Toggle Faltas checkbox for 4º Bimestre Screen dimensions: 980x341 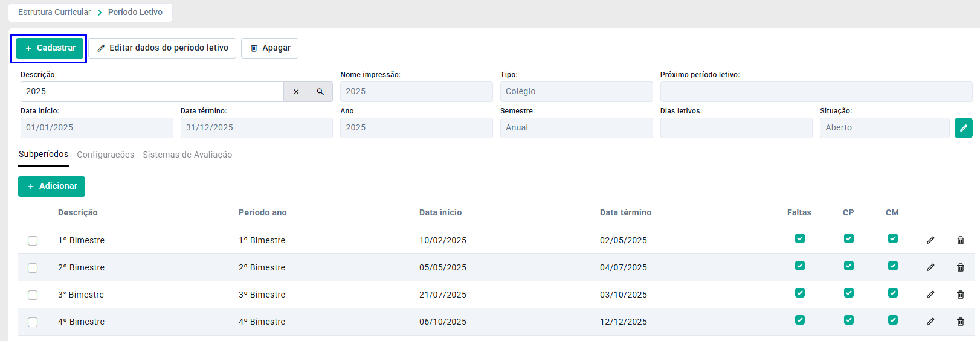[x=800, y=320]
